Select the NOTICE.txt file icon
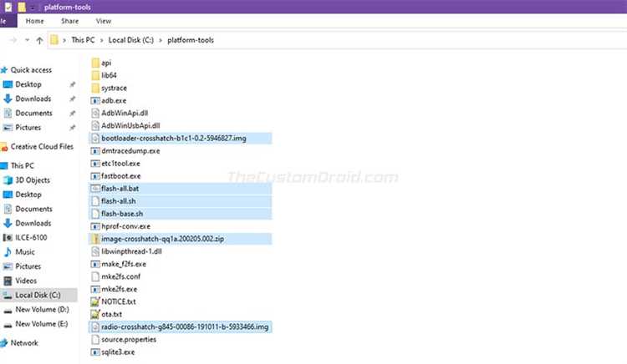 [x=94, y=301]
